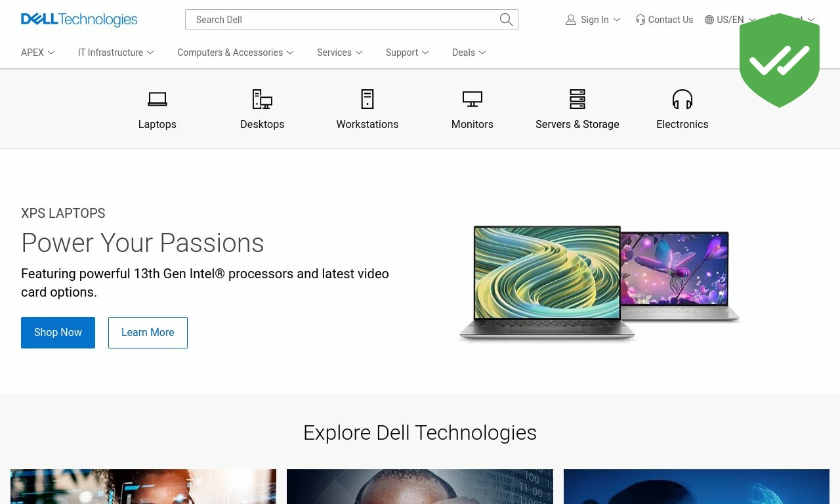Open the Laptops category icon
Image resolution: width=840 pixels, height=504 pixels.
157,99
